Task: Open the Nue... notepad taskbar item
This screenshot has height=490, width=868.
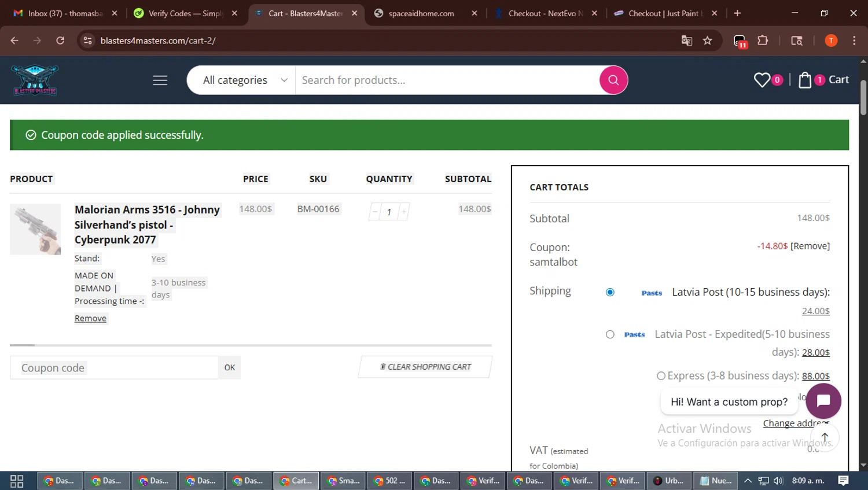Action: click(716, 481)
